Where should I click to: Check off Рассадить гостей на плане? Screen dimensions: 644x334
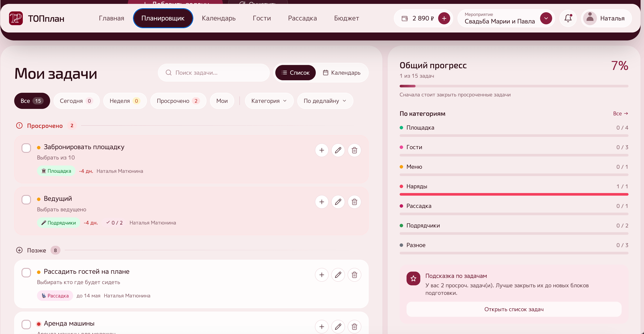pyautogui.click(x=26, y=273)
